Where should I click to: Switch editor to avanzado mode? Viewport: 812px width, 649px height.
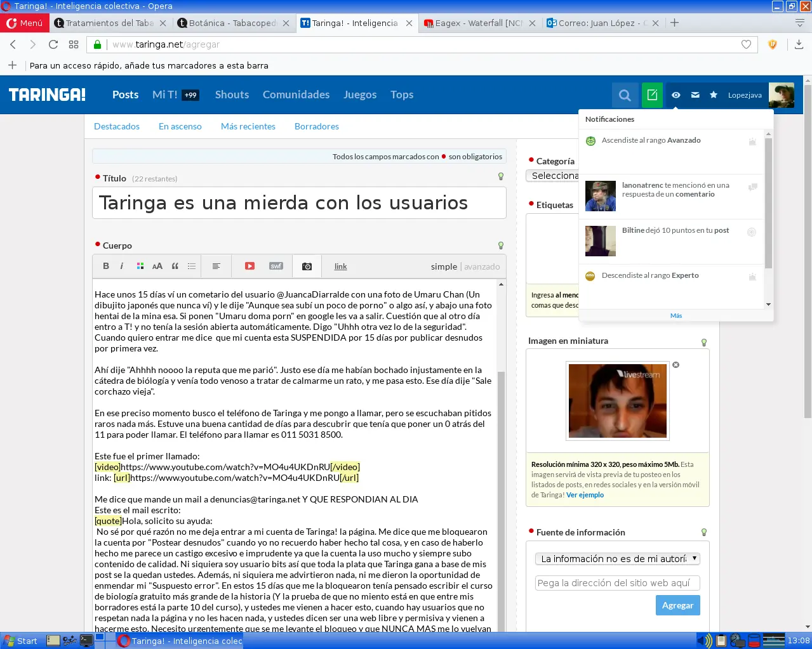(x=482, y=266)
